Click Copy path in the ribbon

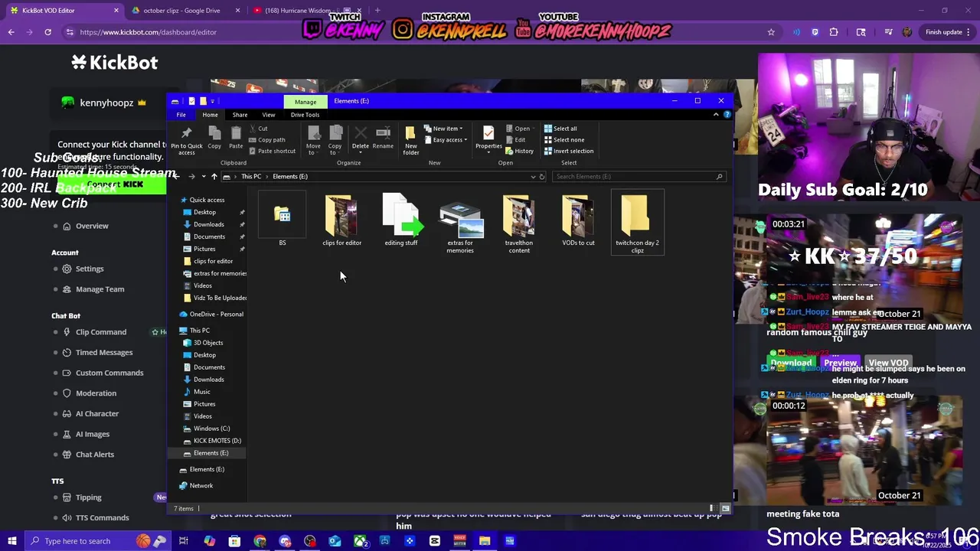[x=266, y=140]
